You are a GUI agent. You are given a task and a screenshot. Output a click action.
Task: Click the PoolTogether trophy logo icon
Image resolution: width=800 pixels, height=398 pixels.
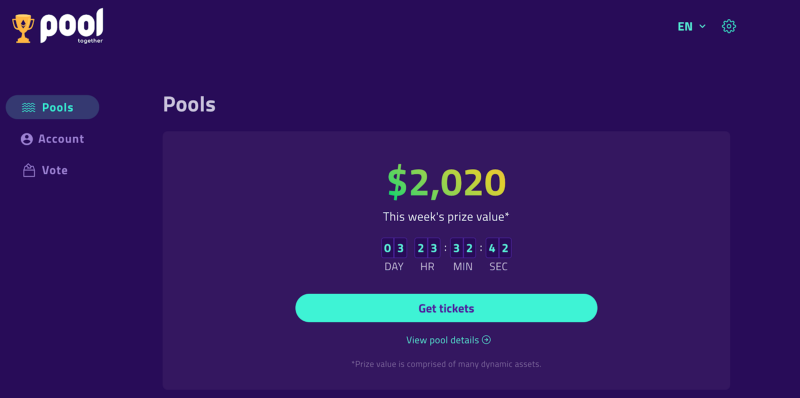(x=23, y=28)
